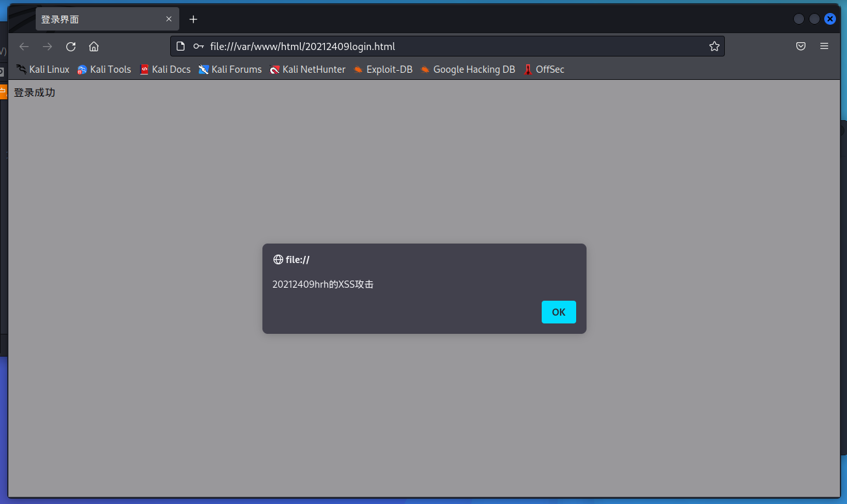847x504 pixels.
Task: Click the alert message 20212409hrh的XSS攻击
Action: coord(323,284)
